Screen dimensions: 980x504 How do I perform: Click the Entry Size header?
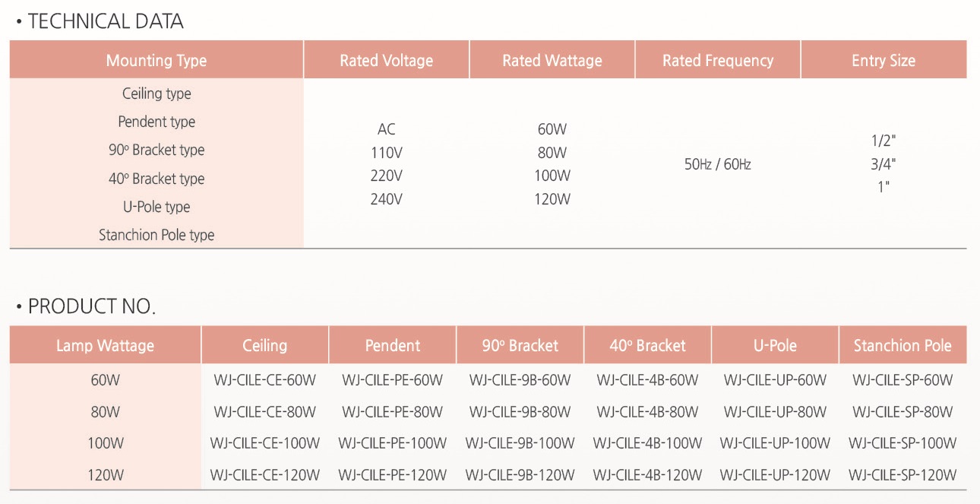(x=884, y=61)
